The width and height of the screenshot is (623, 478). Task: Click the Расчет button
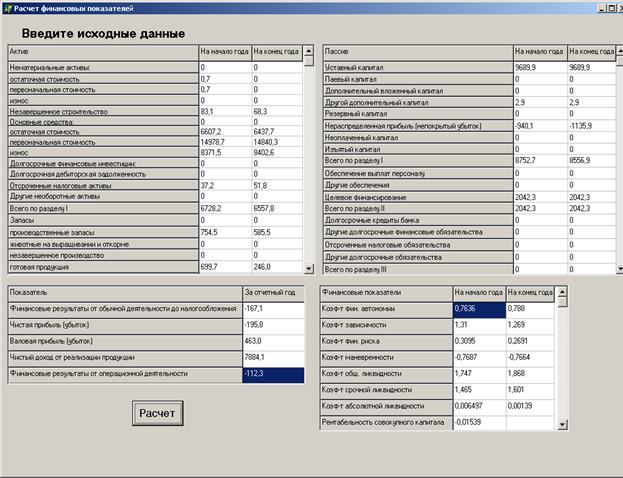click(x=157, y=413)
